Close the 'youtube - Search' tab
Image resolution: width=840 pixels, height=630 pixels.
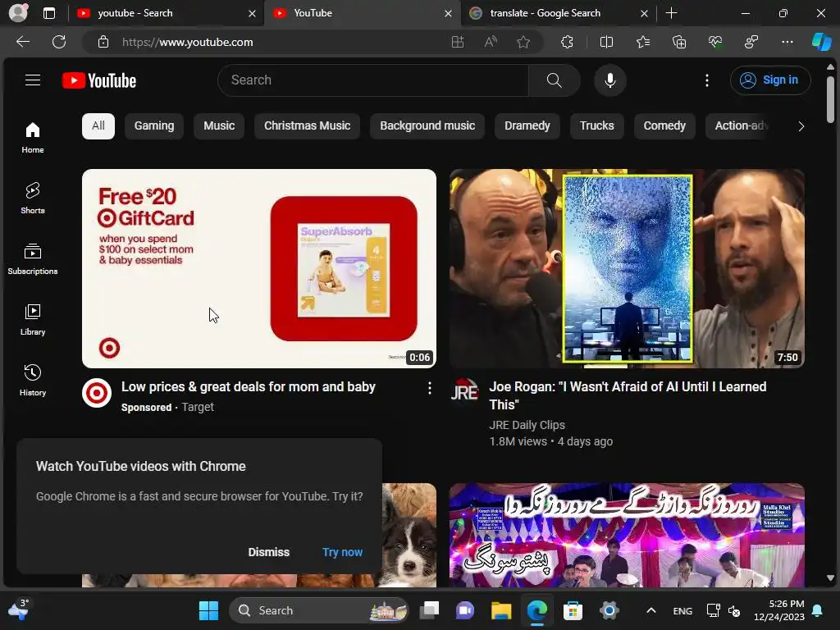coord(252,13)
